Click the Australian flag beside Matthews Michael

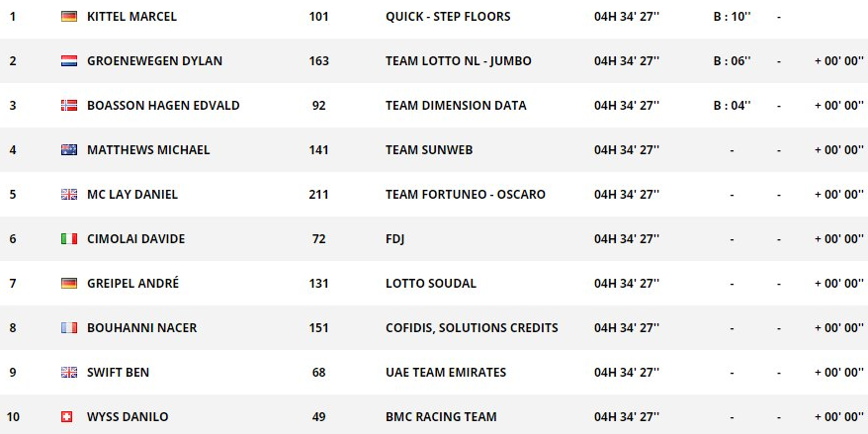[69, 150]
